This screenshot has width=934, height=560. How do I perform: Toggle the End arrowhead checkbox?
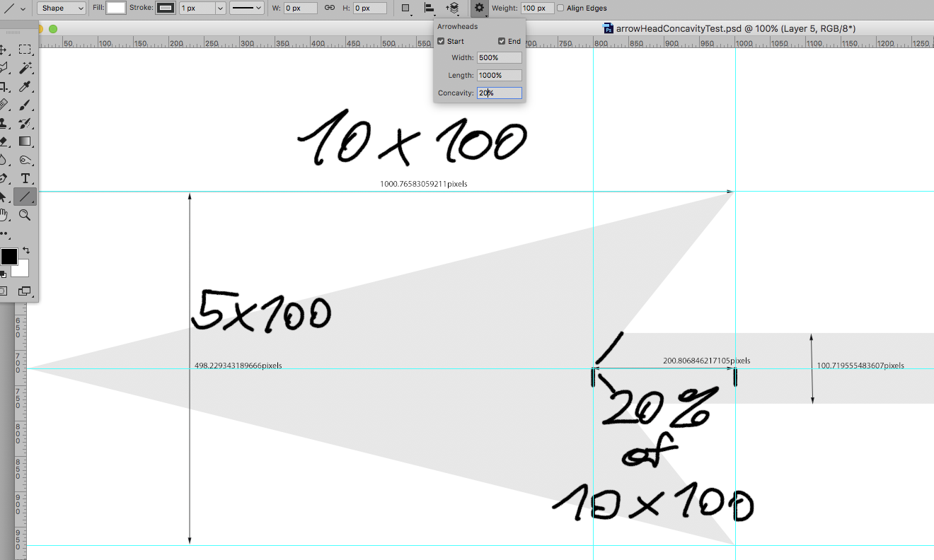pyautogui.click(x=502, y=41)
